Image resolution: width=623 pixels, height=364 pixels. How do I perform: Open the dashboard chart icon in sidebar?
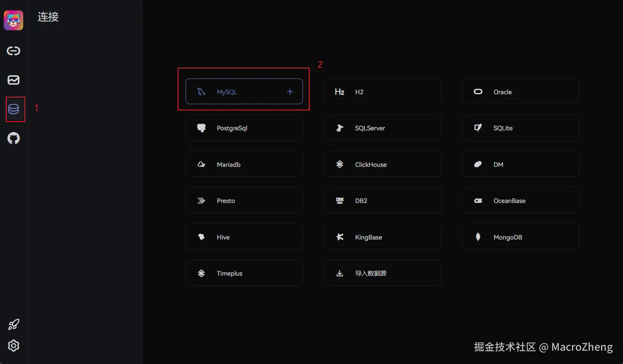[x=14, y=80]
